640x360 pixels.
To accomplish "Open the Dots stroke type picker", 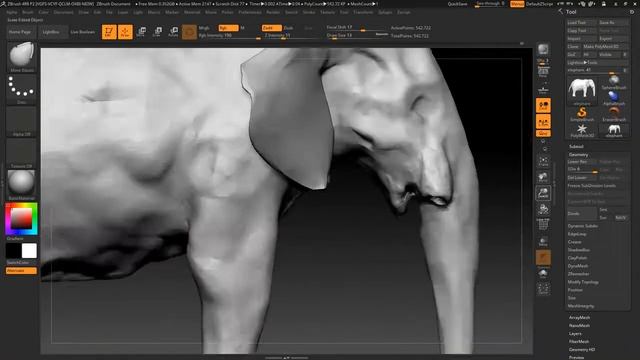I will 22,89.
